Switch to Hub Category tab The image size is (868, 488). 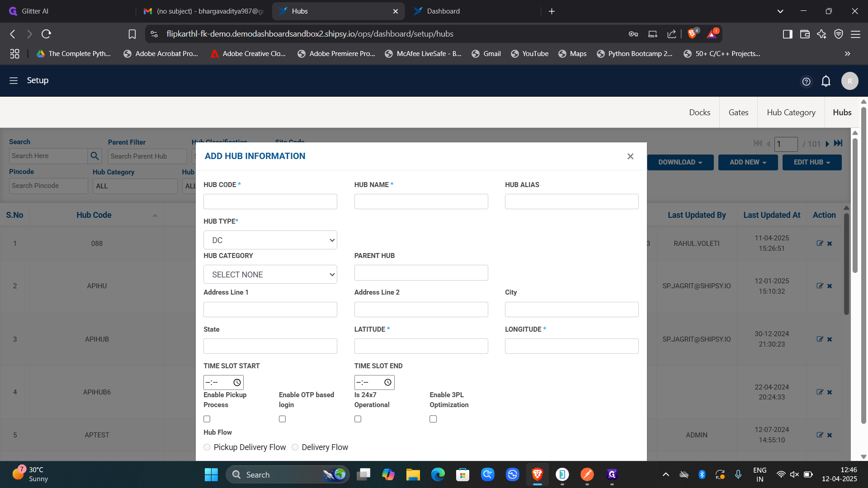pyautogui.click(x=791, y=113)
